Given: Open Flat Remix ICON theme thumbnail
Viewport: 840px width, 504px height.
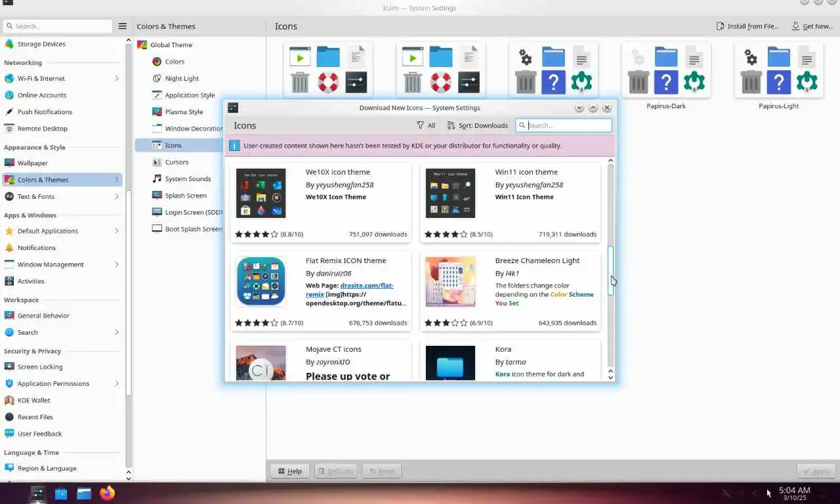Looking at the screenshot, I should pos(261,282).
